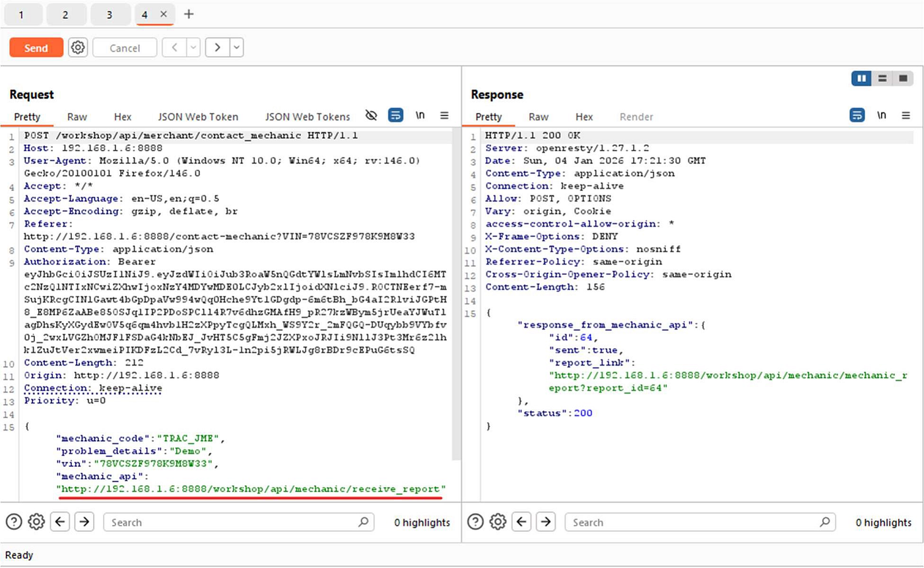
Task: Select Response Pretty tab
Action: pyautogui.click(x=489, y=117)
